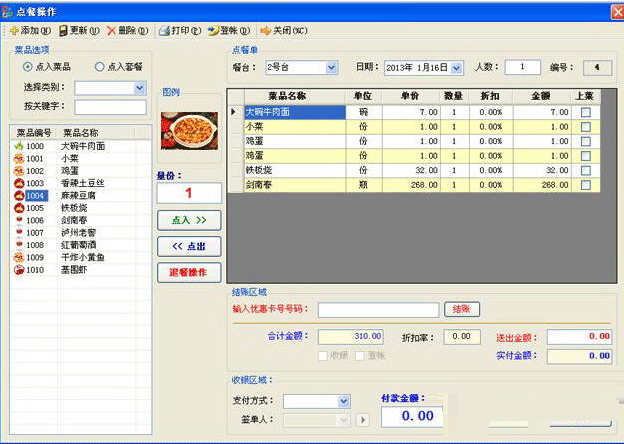This screenshot has height=444, width=624.
Task: Click the arrow button next to 签单人
Action: (363, 420)
